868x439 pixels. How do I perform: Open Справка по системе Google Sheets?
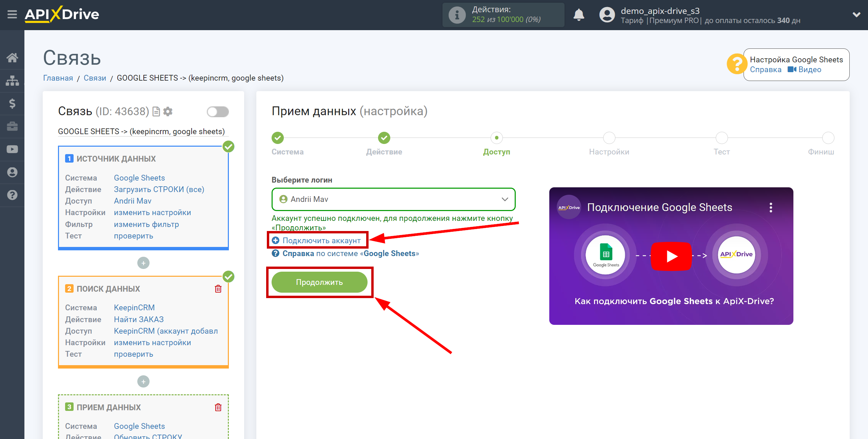(351, 253)
